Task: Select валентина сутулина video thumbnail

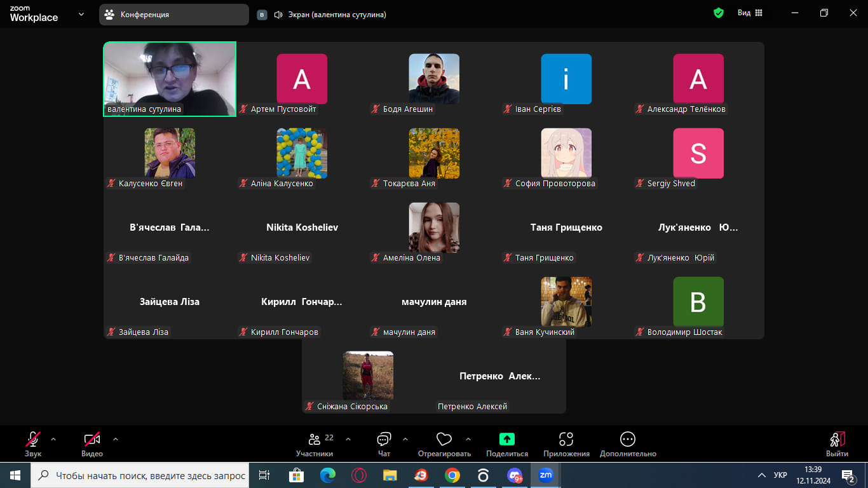Action: point(170,79)
